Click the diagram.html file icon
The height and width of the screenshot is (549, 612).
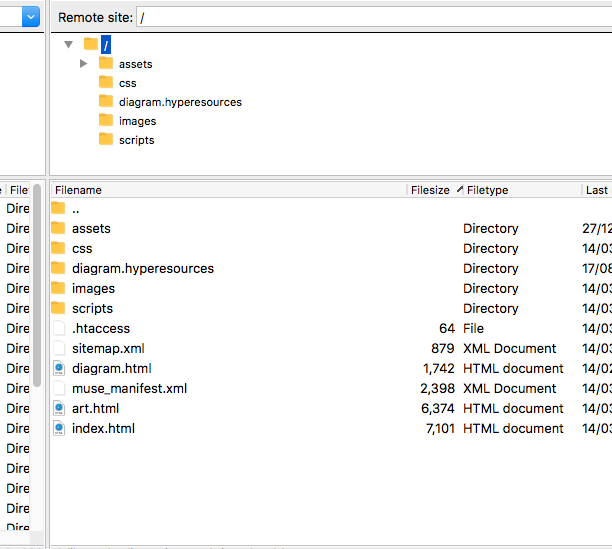(59, 368)
